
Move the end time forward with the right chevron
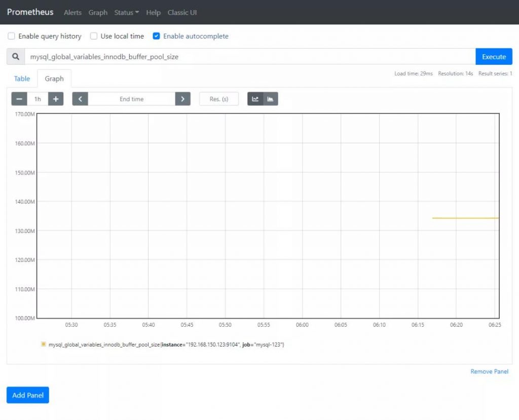tap(182, 99)
